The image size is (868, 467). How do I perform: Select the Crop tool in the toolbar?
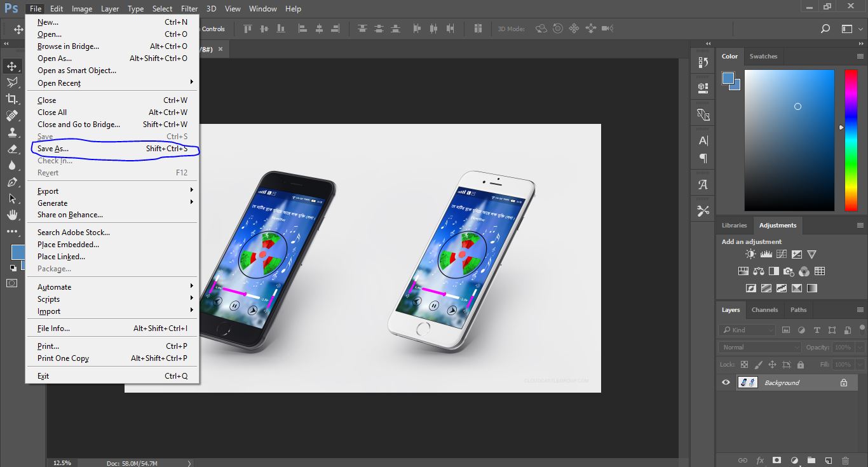[x=12, y=99]
